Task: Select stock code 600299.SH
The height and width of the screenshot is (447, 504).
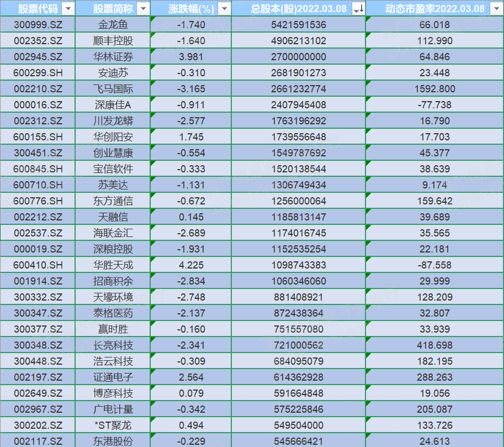Action: pos(36,73)
